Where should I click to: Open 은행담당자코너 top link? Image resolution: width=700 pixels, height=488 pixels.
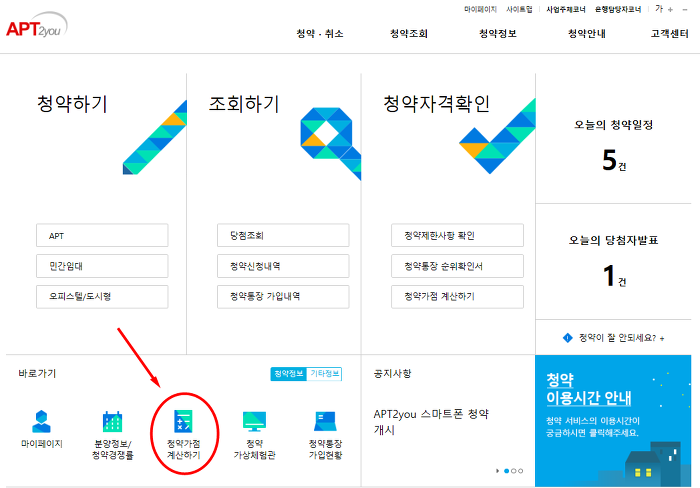coord(618,9)
